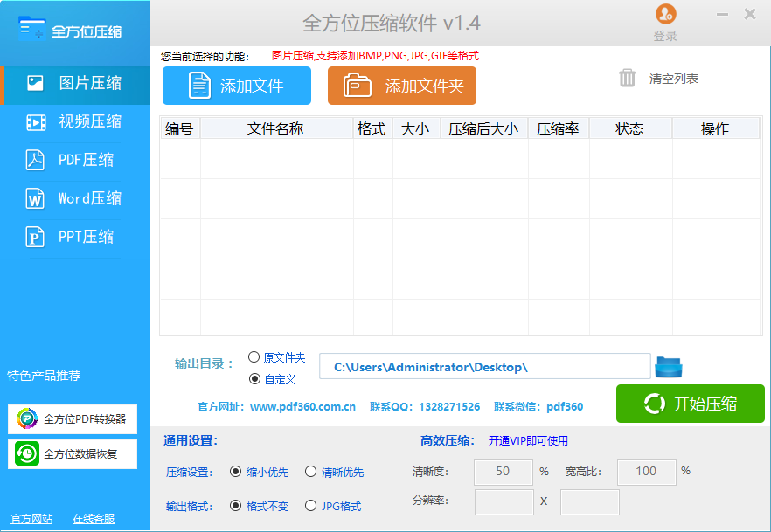Click the blue 添加文件 button
Screen dimensions: 771x532
click(237, 86)
